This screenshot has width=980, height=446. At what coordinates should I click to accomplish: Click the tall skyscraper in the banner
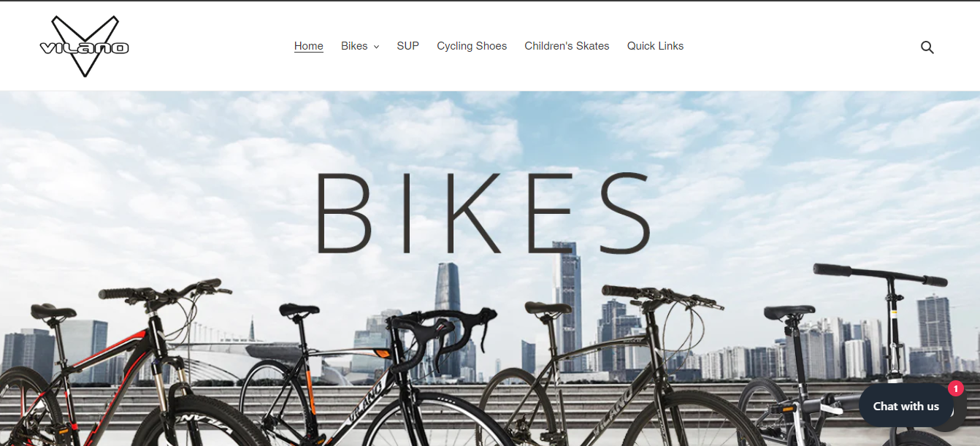tap(567, 310)
